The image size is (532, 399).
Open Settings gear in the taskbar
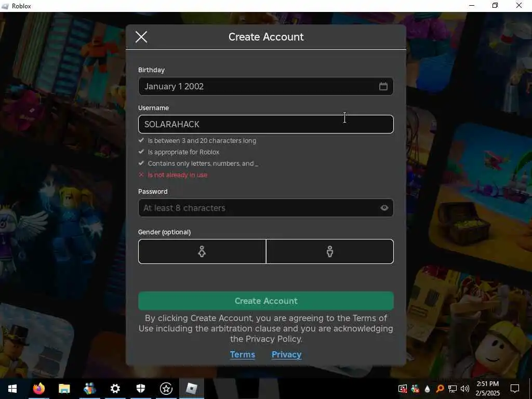click(x=115, y=389)
